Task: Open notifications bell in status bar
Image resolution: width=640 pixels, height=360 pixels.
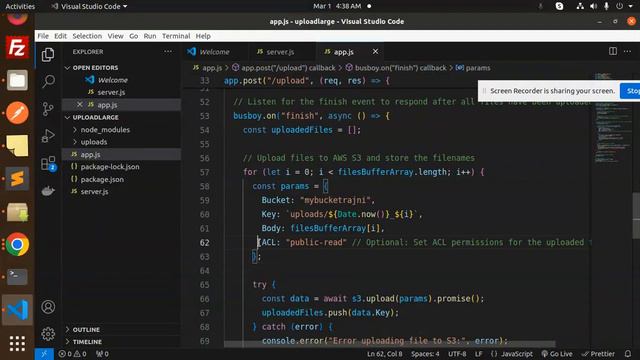Action: (x=628, y=354)
